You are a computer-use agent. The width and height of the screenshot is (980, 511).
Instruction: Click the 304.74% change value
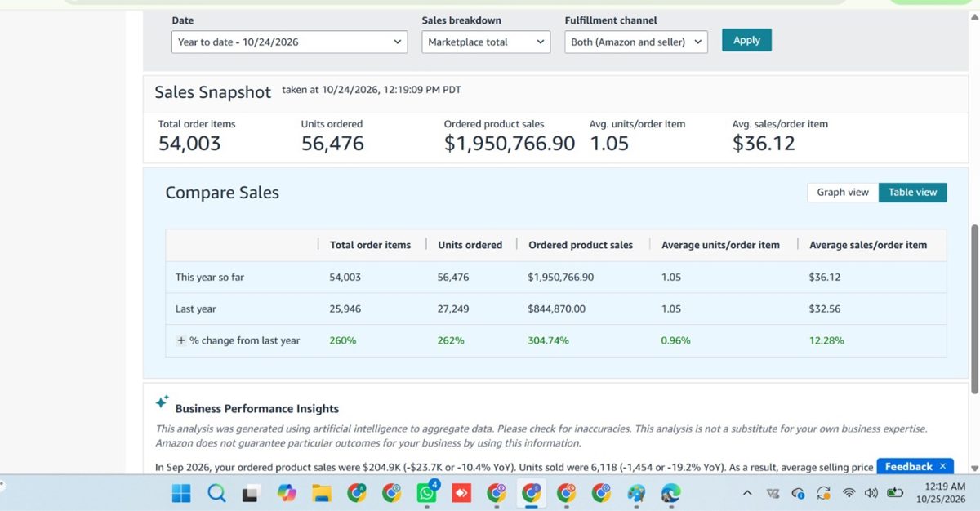click(x=549, y=340)
